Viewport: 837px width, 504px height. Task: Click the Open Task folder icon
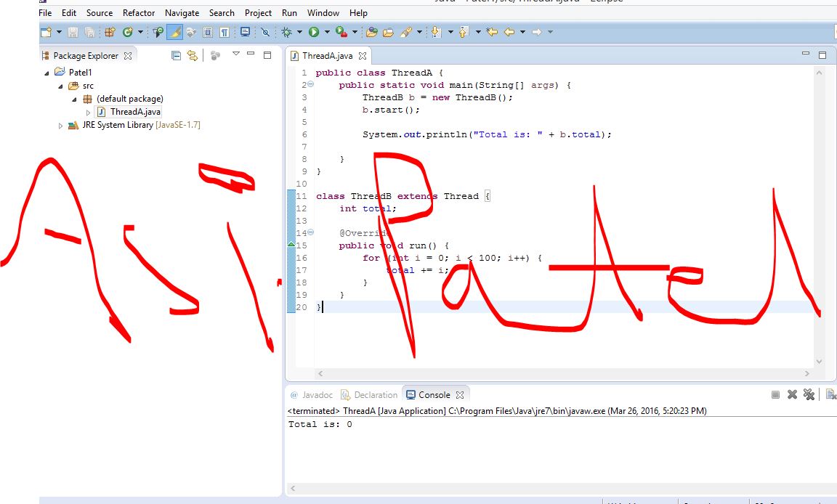(x=388, y=33)
